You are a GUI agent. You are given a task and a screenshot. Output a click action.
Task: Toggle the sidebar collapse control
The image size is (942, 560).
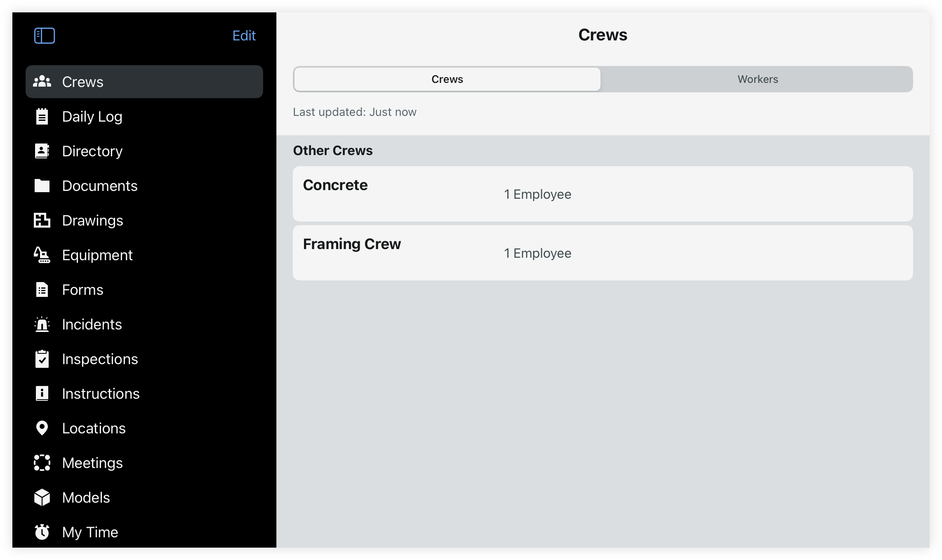tap(45, 36)
